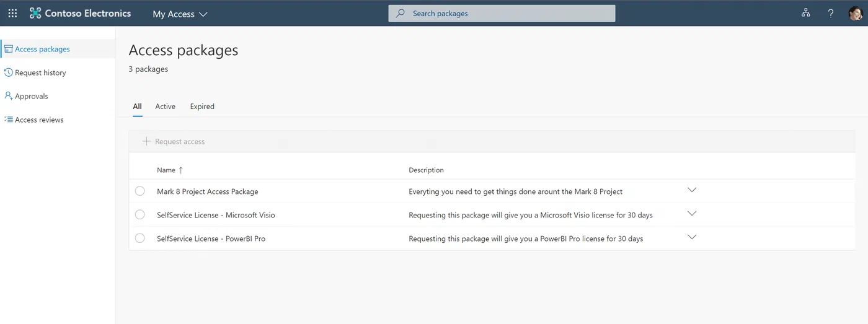Sort by the Name column header
This screenshot has height=324, width=868.
pyautogui.click(x=166, y=170)
